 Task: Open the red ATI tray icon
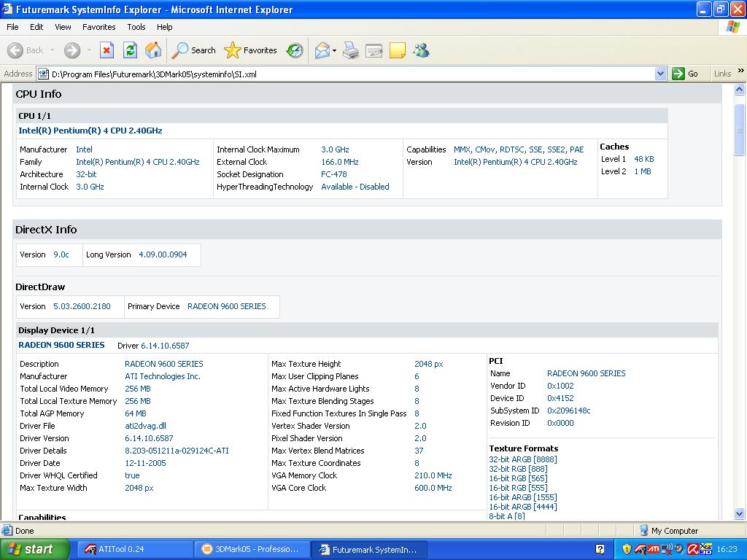point(653,550)
